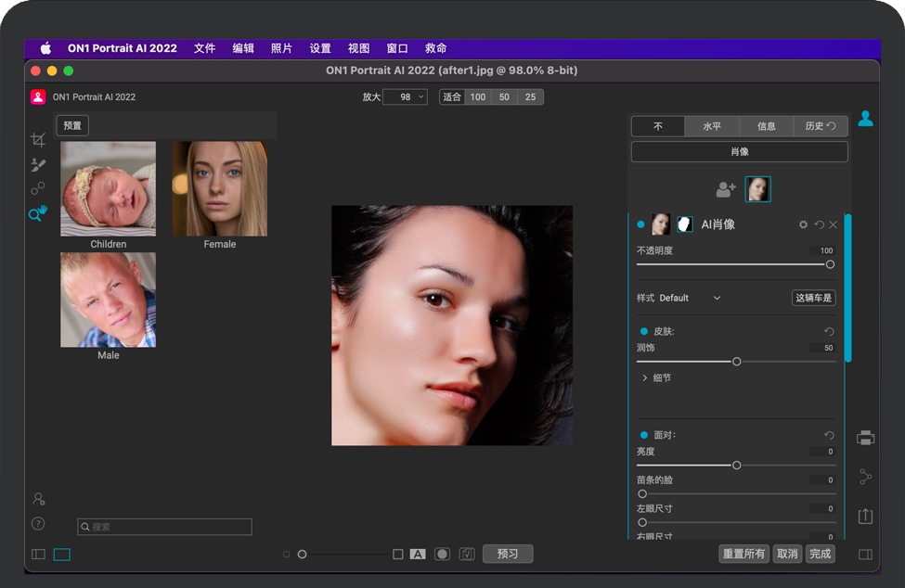The height and width of the screenshot is (588, 905).
Task: Click the 不透明度 slider handle
Action: point(830,264)
